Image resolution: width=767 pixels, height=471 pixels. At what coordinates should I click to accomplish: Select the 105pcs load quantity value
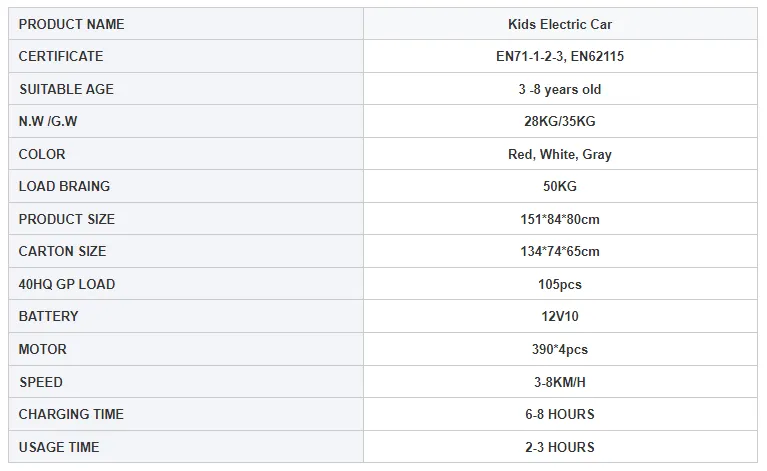[x=559, y=284]
